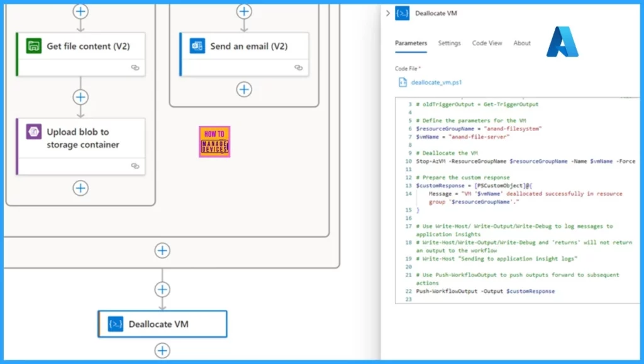The height and width of the screenshot is (364, 644).
Task: Open the deallocate_vm.ps1 file link
Action: point(436,82)
